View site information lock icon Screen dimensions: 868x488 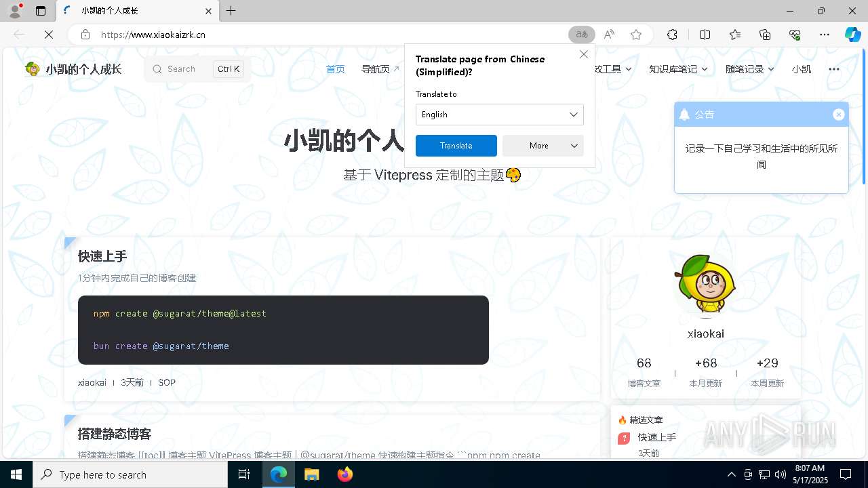85,35
